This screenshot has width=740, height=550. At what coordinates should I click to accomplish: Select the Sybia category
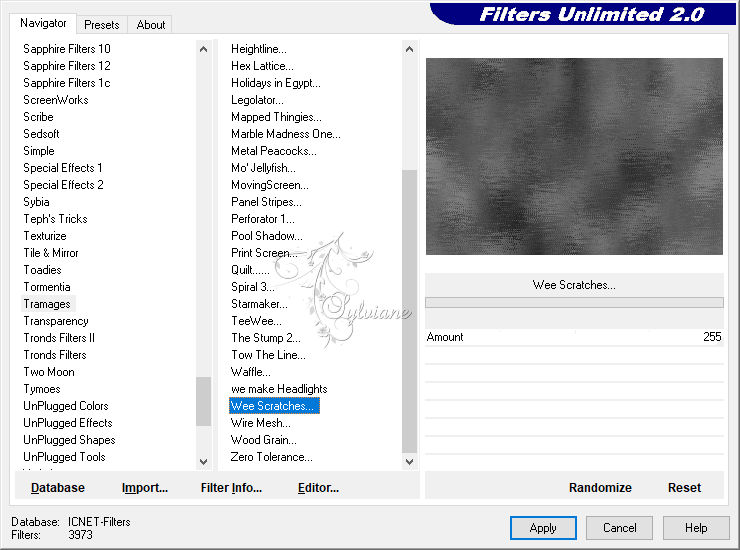pos(36,202)
